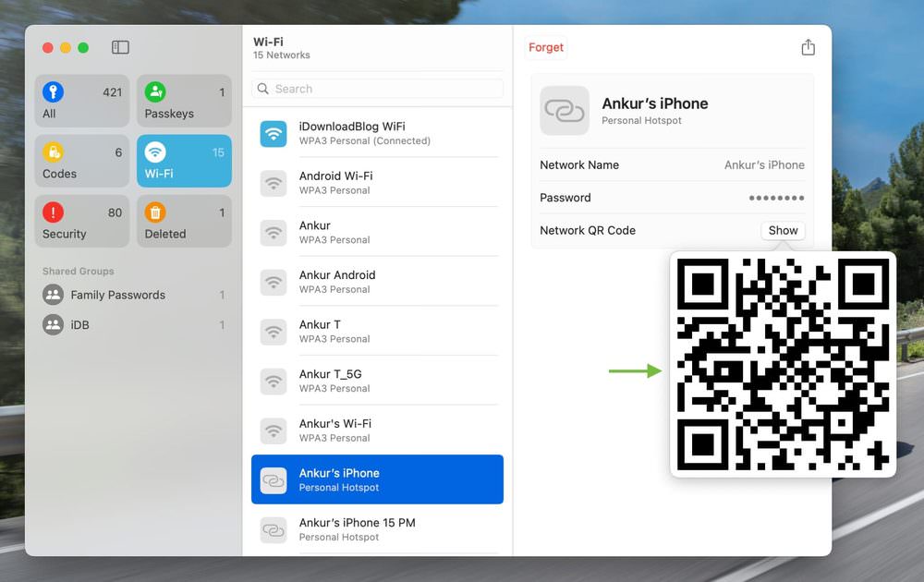
Task: Click the QR code image
Action: (x=784, y=364)
